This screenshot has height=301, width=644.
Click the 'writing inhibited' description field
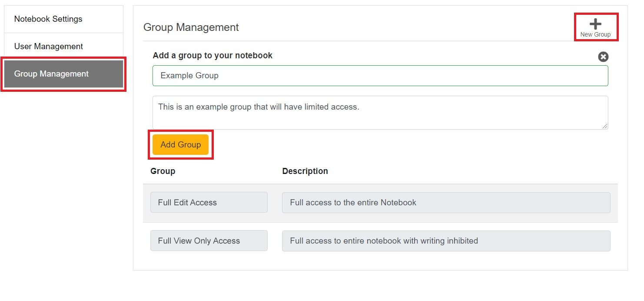tap(446, 241)
